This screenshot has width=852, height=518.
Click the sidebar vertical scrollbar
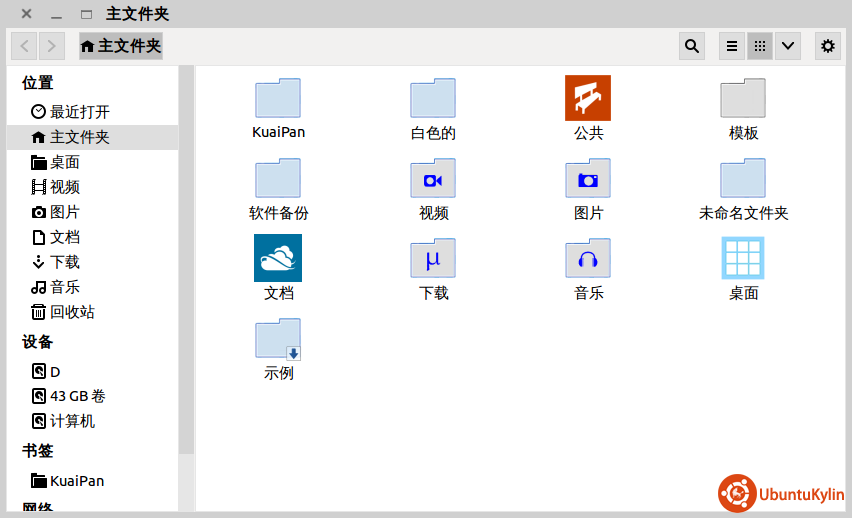[x=186, y=260]
